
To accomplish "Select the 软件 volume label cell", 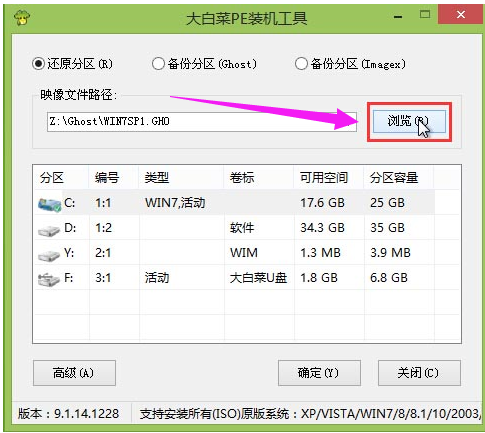I will 242,228.
